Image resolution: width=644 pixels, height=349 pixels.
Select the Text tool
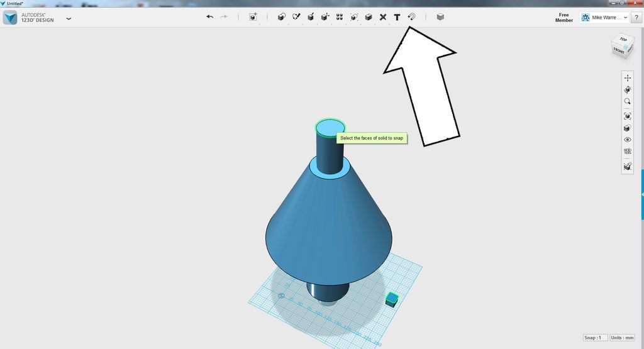tap(397, 17)
